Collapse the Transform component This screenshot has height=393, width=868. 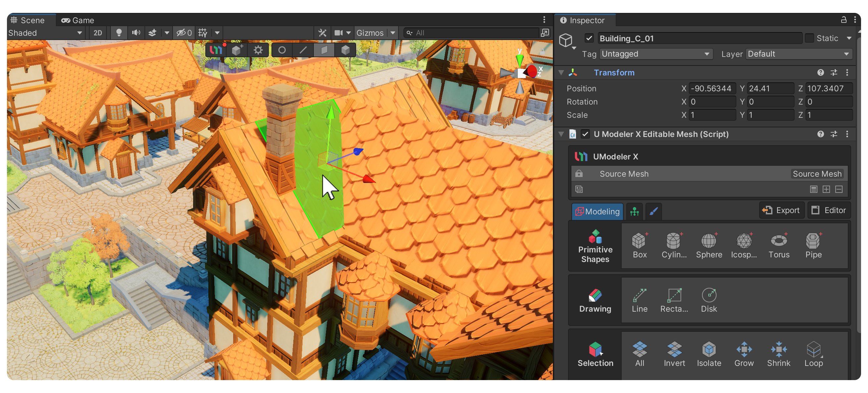(561, 72)
